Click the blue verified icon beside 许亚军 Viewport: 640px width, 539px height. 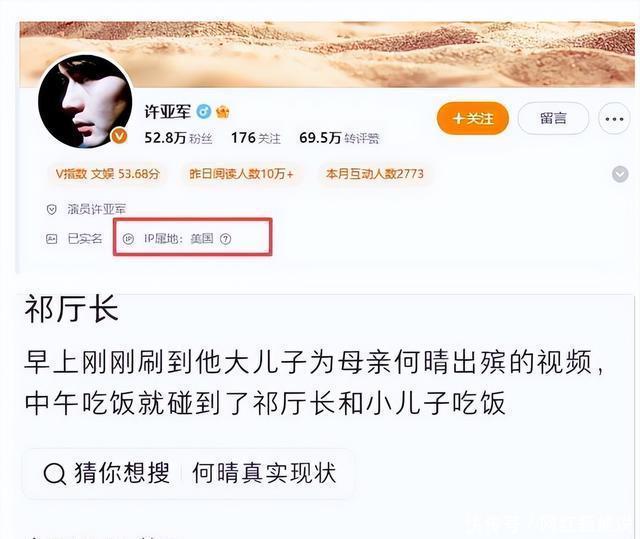(x=204, y=111)
